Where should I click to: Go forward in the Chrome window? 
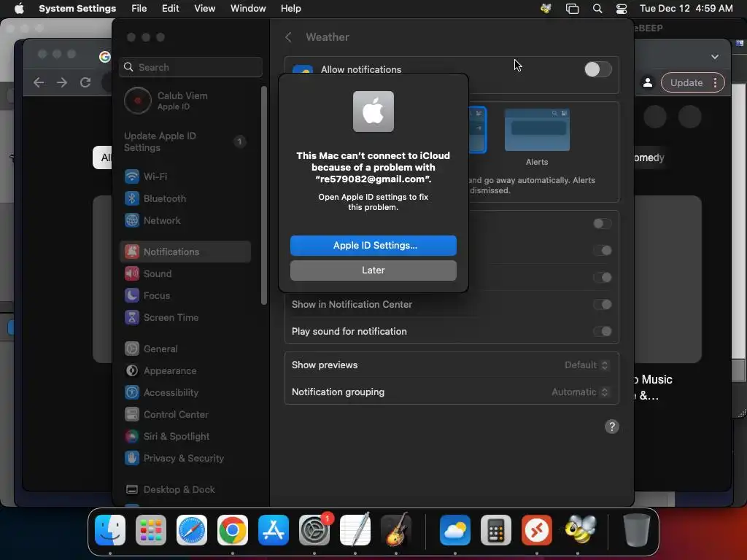pyautogui.click(x=62, y=82)
